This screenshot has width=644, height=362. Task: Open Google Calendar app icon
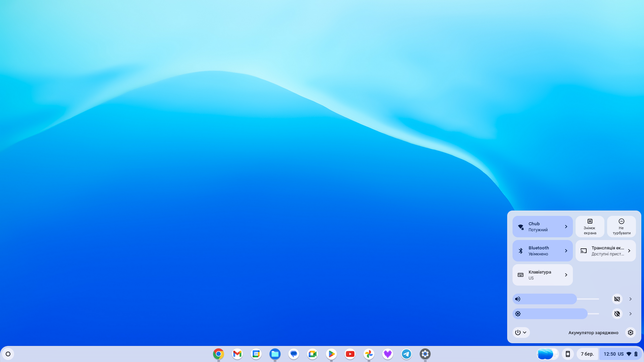[x=256, y=354]
